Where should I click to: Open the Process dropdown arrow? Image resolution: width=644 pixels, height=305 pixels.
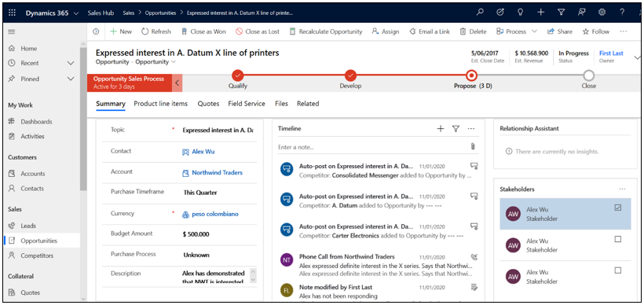[534, 31]
